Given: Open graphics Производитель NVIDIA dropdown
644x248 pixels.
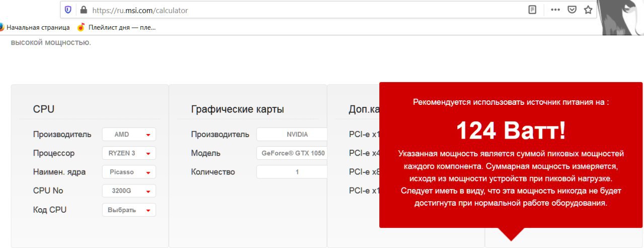Looking at the screenshot, I should pyautogui.click(x=292, y=135).
